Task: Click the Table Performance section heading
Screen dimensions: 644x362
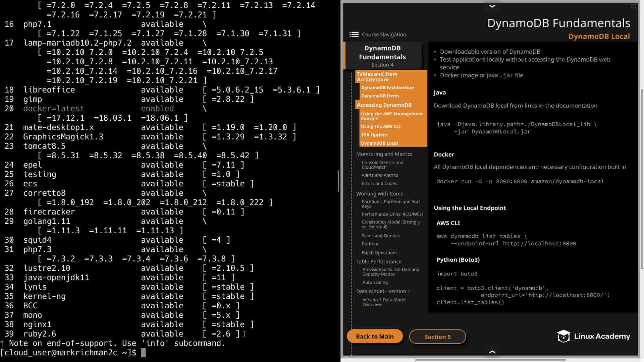Action: click(379, 261)
